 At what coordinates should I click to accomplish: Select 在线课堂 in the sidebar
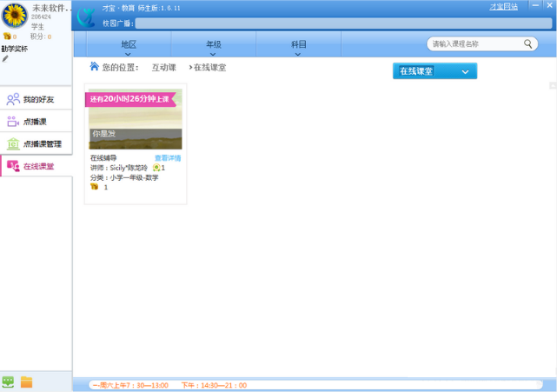(36, 166)
